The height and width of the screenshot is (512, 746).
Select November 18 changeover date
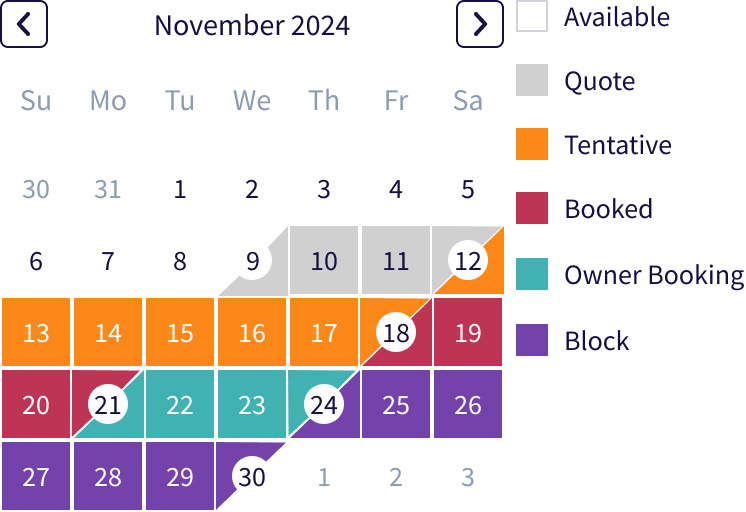click(396, 333)
